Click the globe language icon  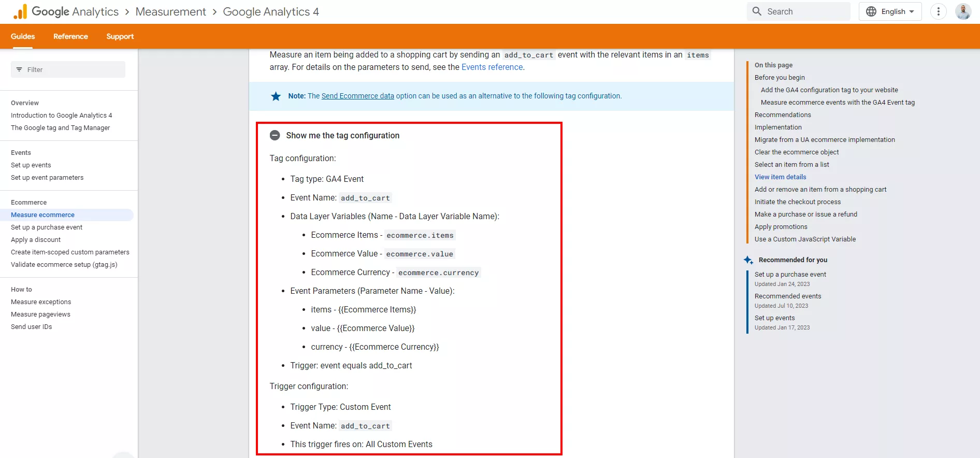871,11
